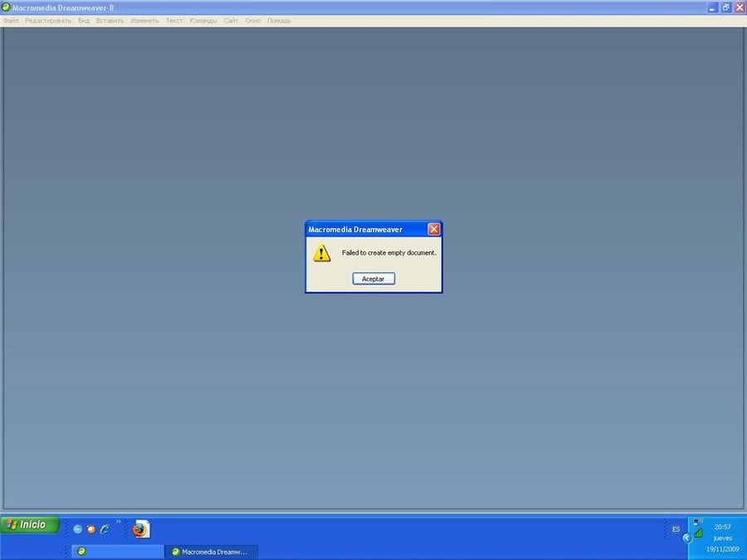Open the ES language bar selector
This screenshot has height=560, width=747.
click(676, 529)
